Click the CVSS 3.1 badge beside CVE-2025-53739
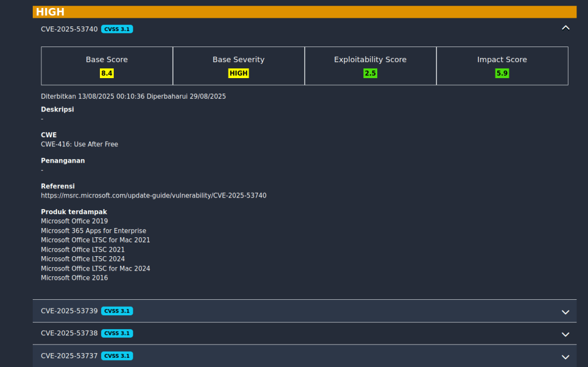588x367 pixels. point(117,311)
